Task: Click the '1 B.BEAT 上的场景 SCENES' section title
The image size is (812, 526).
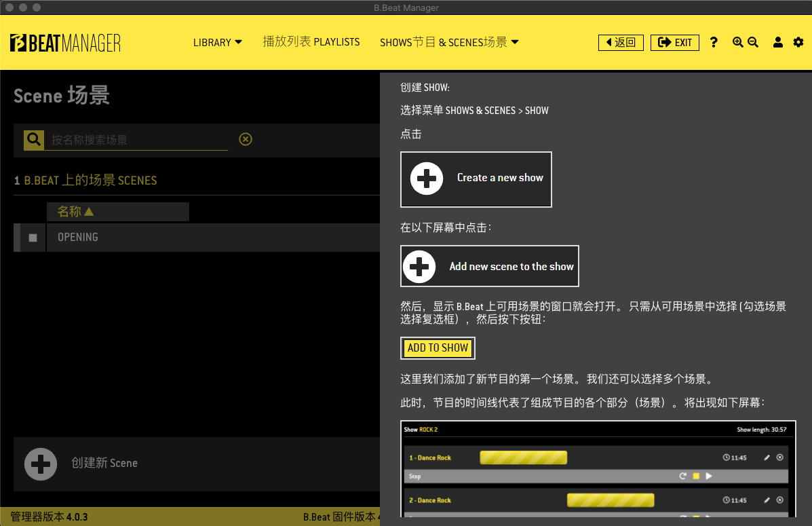Action: coord(85,181)
